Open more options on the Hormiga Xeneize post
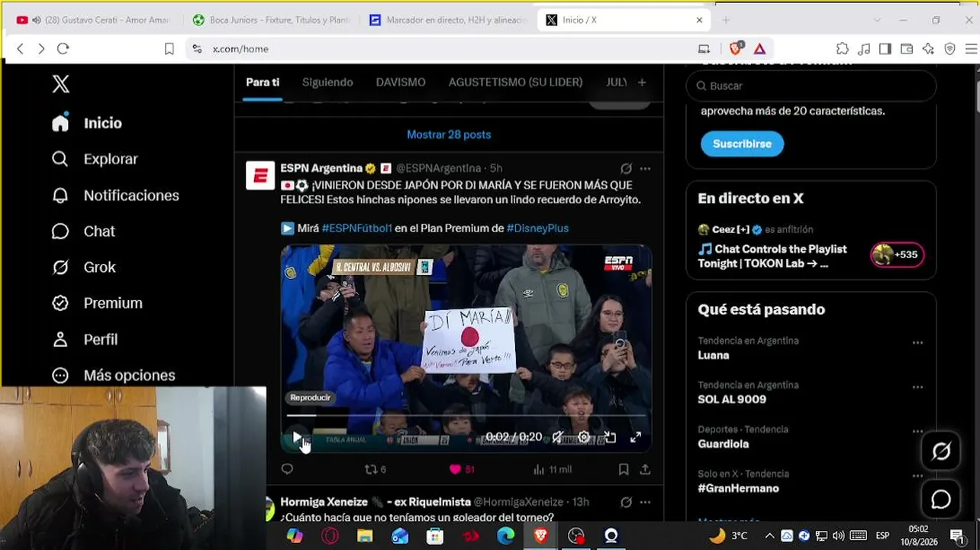Image resolution: width=980 pixels, height=550 pixels. tap(645, 502)
